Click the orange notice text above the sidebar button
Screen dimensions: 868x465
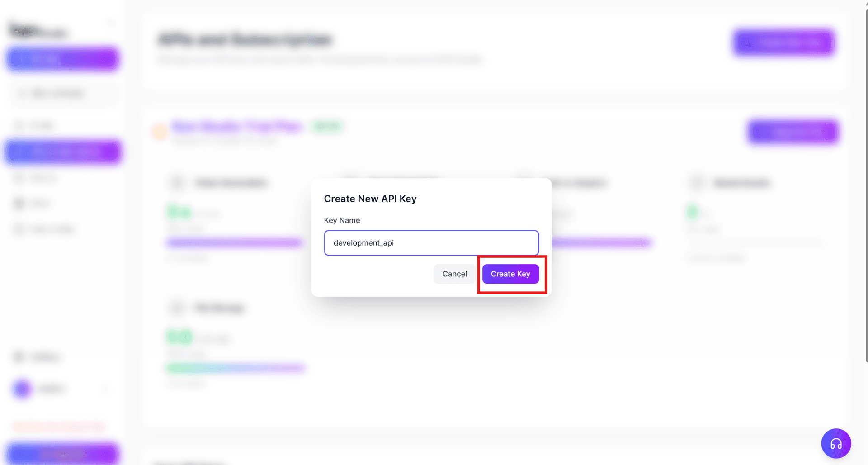pyautogui.click(x=59, y=426)
